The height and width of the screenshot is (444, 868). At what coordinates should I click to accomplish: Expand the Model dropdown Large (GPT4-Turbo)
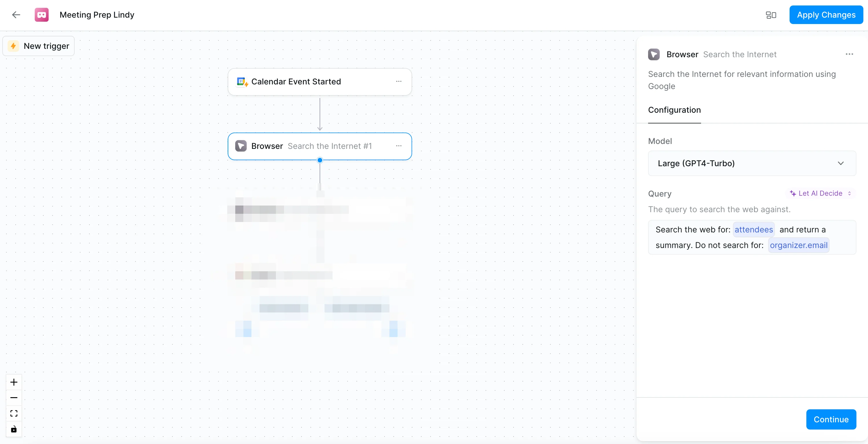pyautogui.click(x=752, y=163)
